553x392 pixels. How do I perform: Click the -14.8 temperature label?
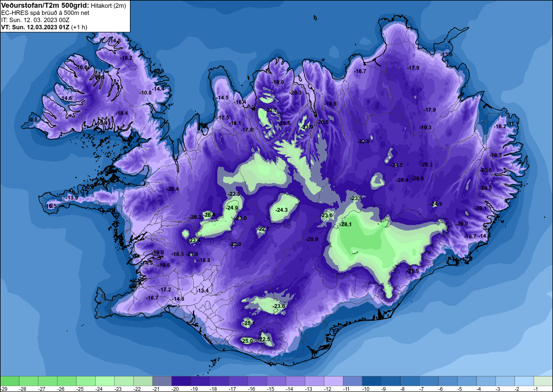click(x=178, y=299)
